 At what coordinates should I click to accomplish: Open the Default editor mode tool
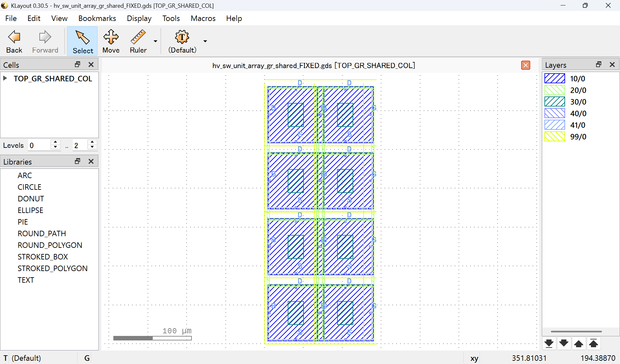[182, 41]
